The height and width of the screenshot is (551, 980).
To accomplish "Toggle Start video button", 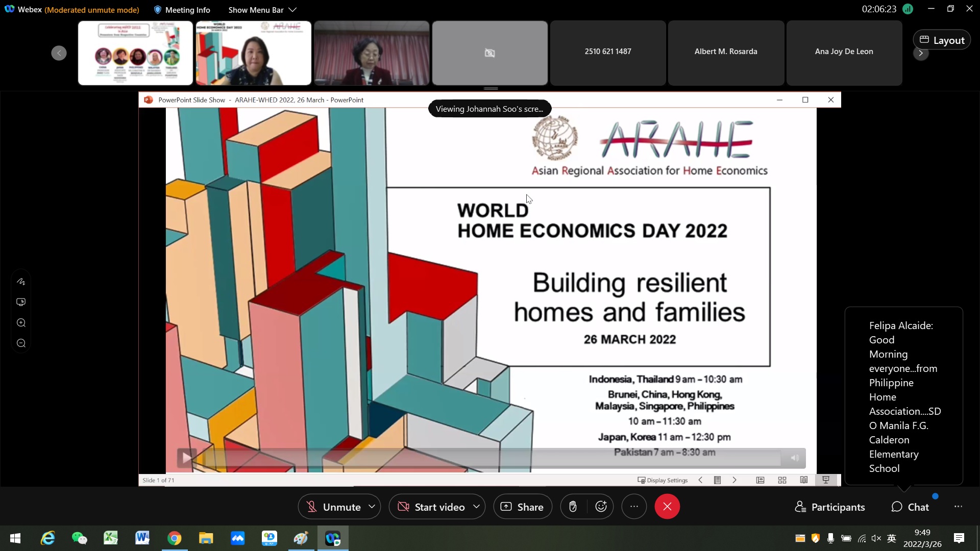I will click(x=432, y=507).
